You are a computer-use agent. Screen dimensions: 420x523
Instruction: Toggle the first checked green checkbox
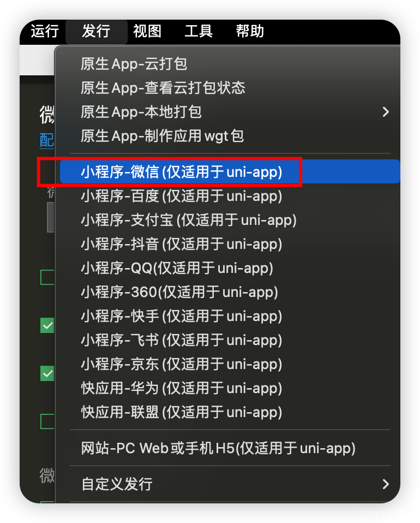(x=47, y=325)
